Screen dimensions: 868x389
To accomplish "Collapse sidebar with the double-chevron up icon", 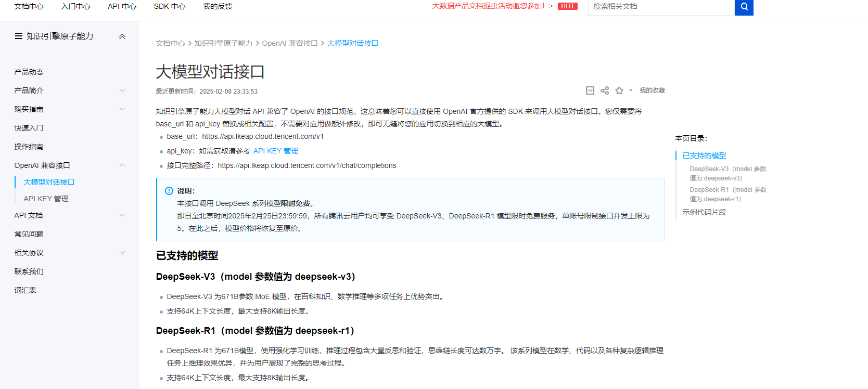I will (122, 36).
